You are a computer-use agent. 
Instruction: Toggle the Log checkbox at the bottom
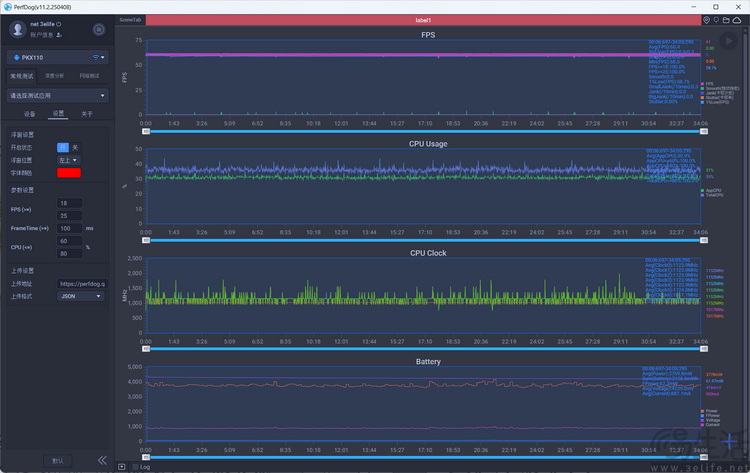135,467
